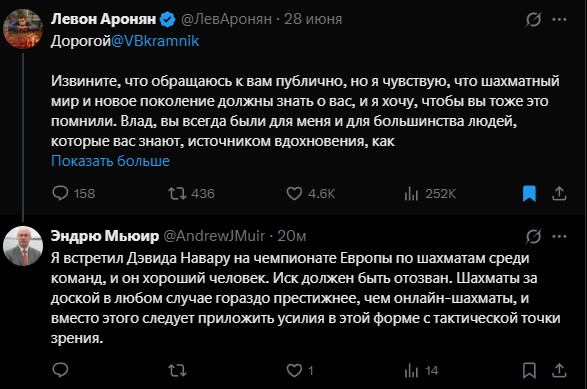Image resolution: width=587 pixels, height=389 pixels.
Task: Open the @VBkramnik mention link
Action: click(x=155, y=41)
